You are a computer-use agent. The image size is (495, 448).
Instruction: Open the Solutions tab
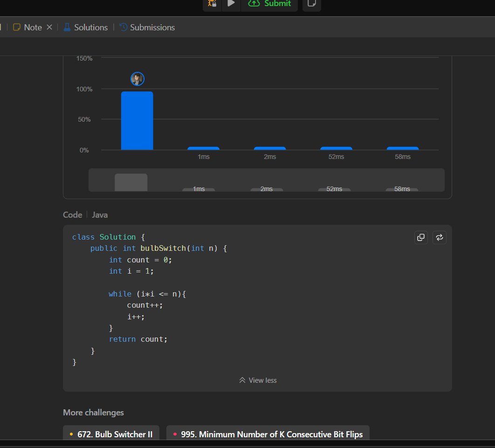coord(86,28)
